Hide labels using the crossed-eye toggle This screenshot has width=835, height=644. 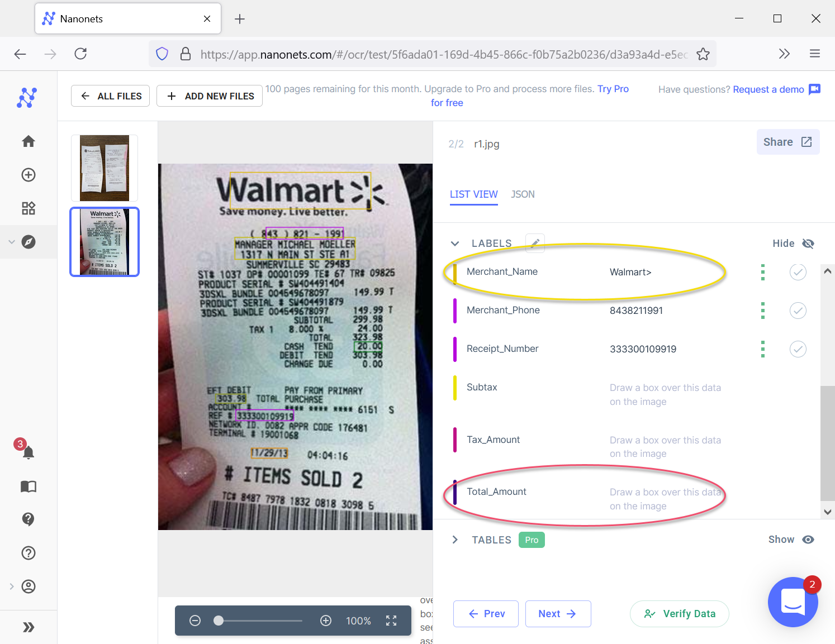tap(808, 244)
